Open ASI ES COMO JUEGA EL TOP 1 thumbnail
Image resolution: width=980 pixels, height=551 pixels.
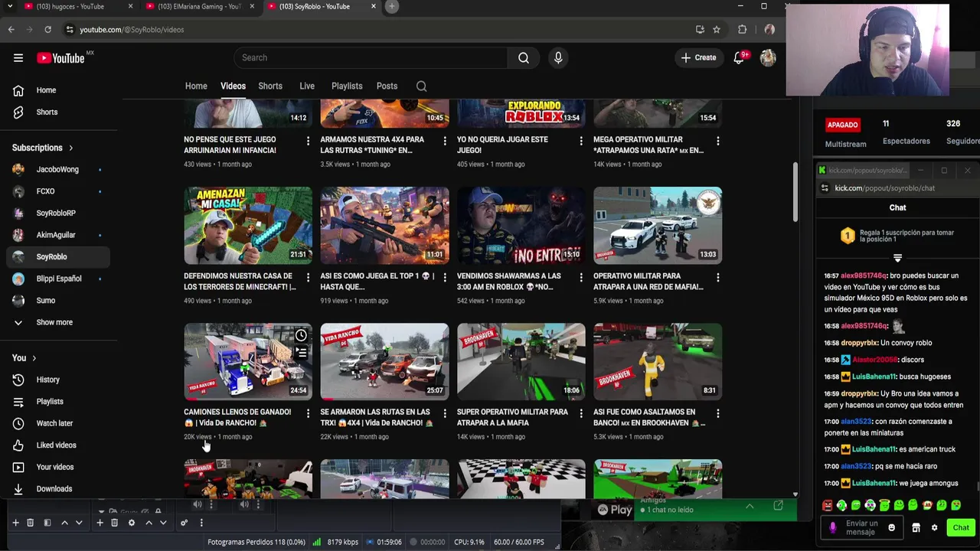(384, 225)
